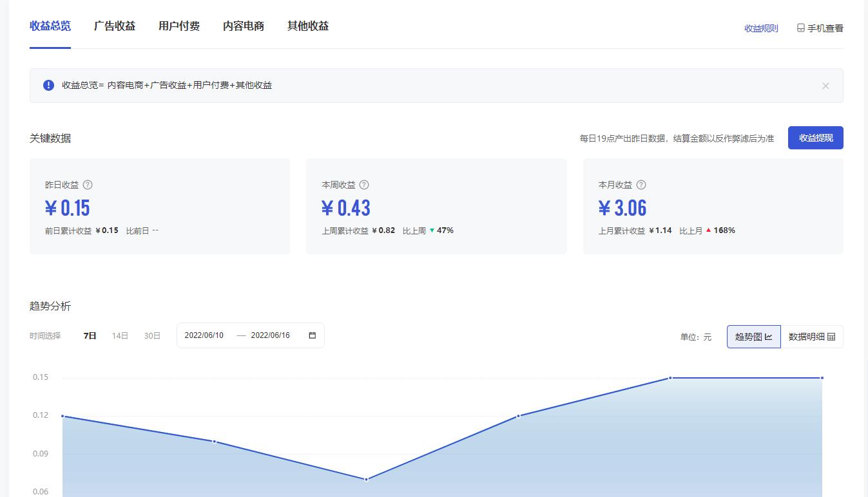Image resolution: width=868 pixels, height=497 pixels.
Task: Switch to the 广告收益 tab
Action: [x=115, y=26]
